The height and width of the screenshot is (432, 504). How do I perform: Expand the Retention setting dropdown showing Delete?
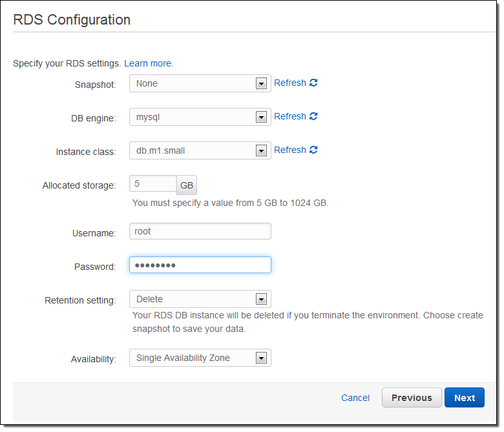200,299
